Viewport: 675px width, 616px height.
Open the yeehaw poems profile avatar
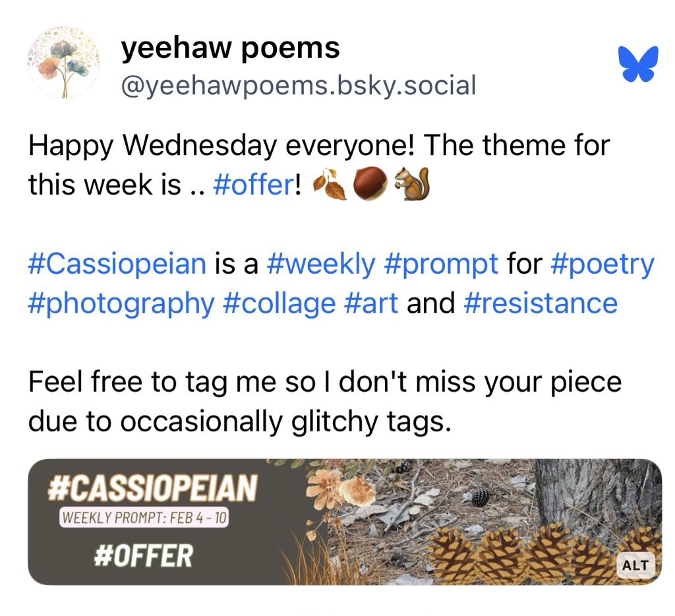coord(63,64)
